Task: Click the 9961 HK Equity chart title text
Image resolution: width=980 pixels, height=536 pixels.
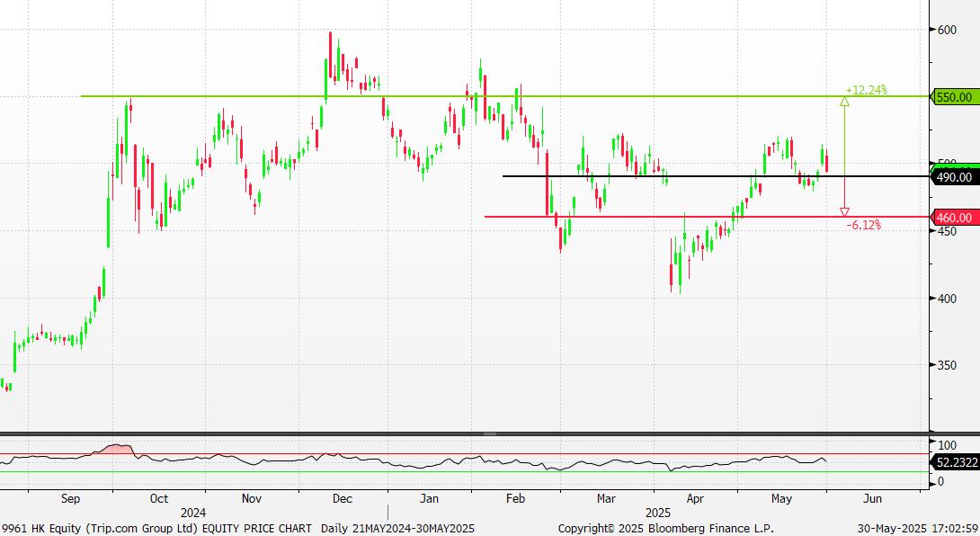Action: click(156, 529)
